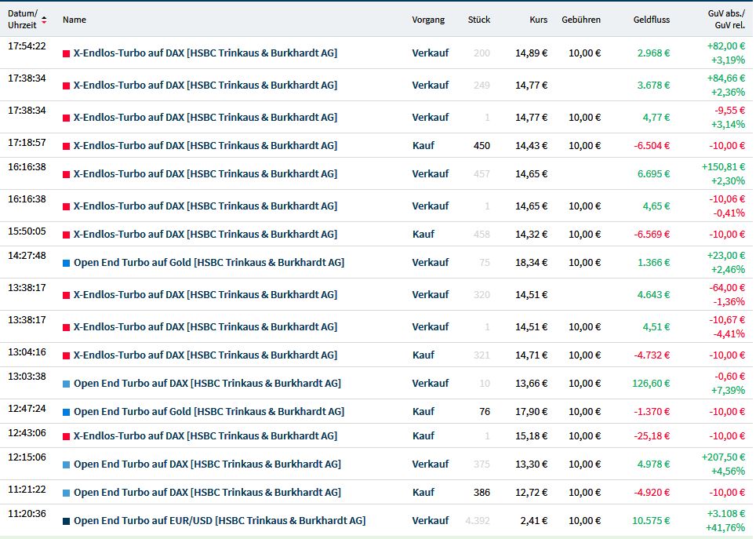Click the blue square icon in the 12:47:24 Gold row
Viewport: 756px width, 539px height.
coord(66,412)
